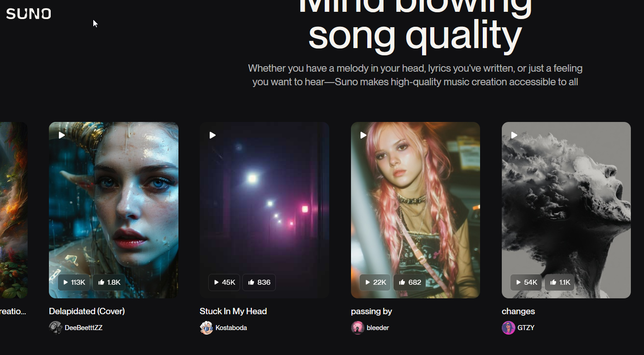Viewport: 644px width, 355px height.
Task: Open the Kostaboda artist profile link
Action: 231,328
